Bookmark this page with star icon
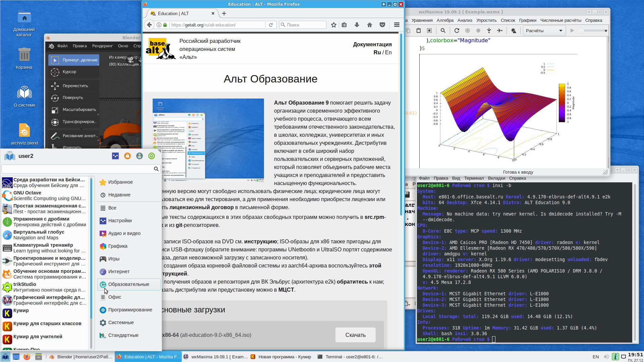Screen dimensions: 644x362 (x=333, y=25)
